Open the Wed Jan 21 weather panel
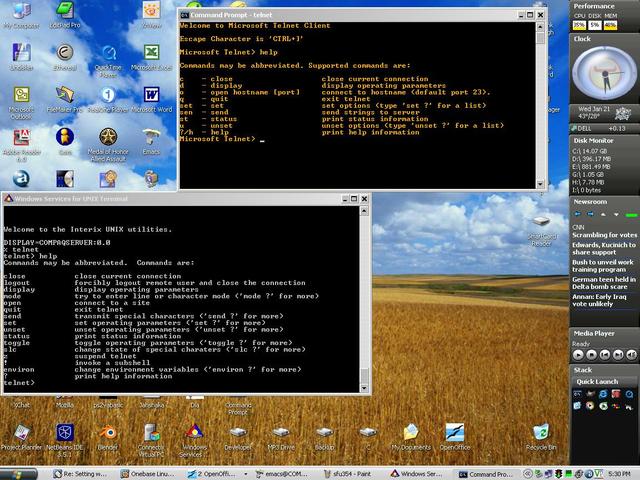Image resolution: width=640 pixels, height=480 pixels. (x=604, y=113)
